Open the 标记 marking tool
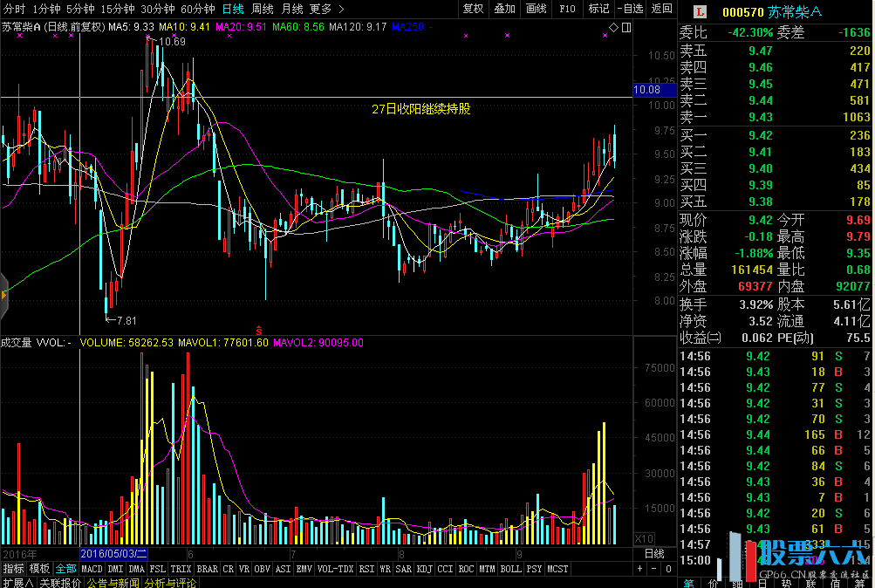 click(598, 9)
